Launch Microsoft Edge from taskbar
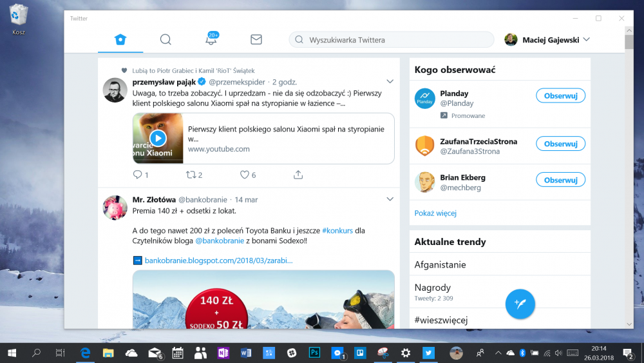644x363 pixels. click(85, 353)
